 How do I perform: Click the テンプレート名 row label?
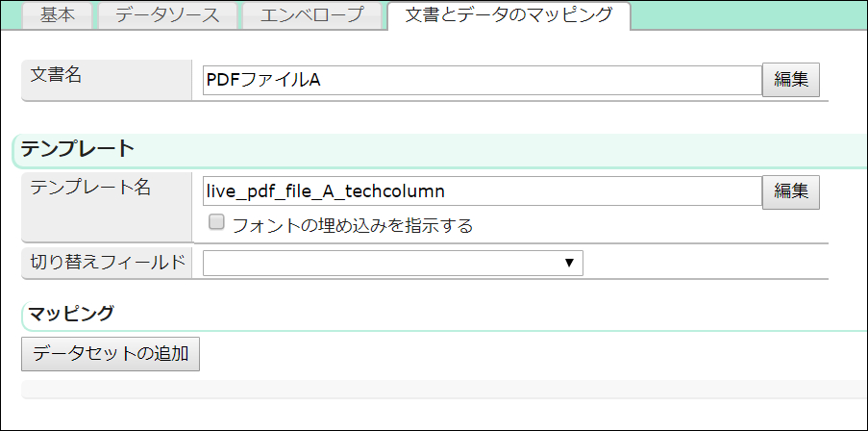tap(90, 188)
